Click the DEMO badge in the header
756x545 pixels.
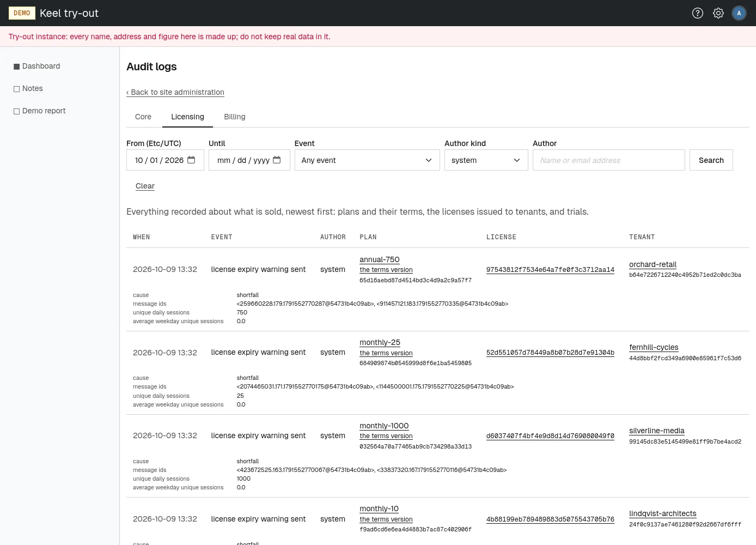point(22,13)
